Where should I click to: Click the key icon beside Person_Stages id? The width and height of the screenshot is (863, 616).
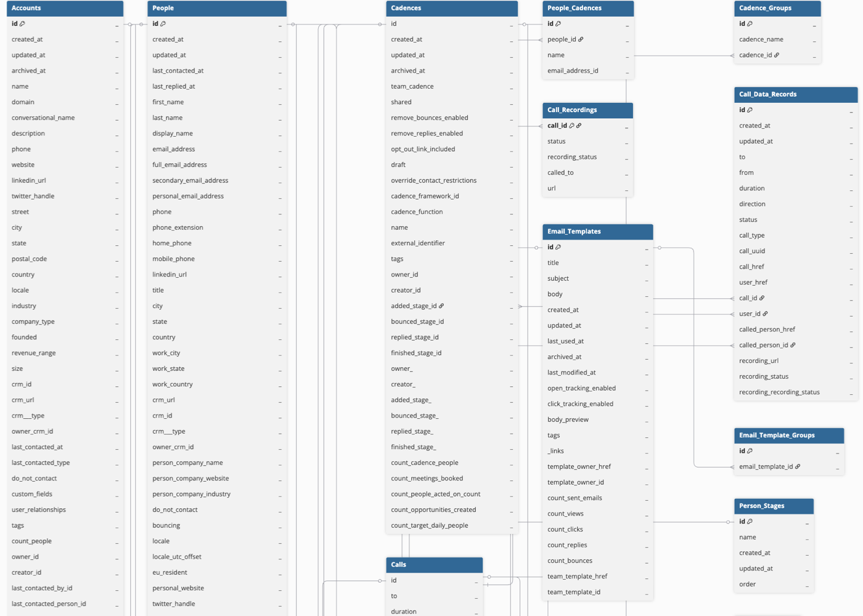(x=748, y=521)
